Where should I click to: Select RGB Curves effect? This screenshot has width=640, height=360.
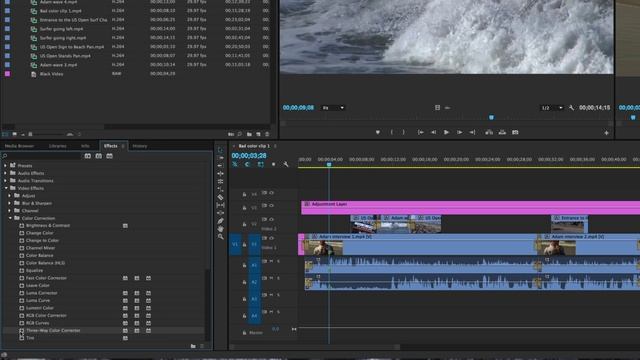(x=37, y=323)
